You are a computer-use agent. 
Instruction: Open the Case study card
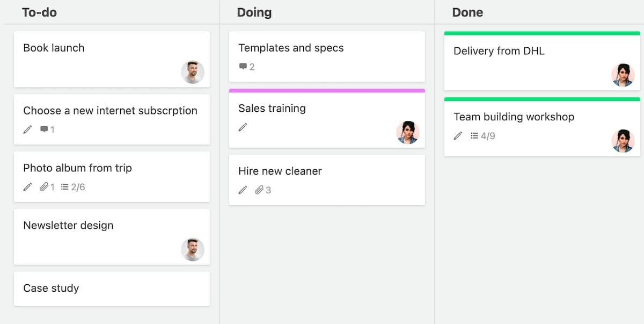tap(51, 288)
